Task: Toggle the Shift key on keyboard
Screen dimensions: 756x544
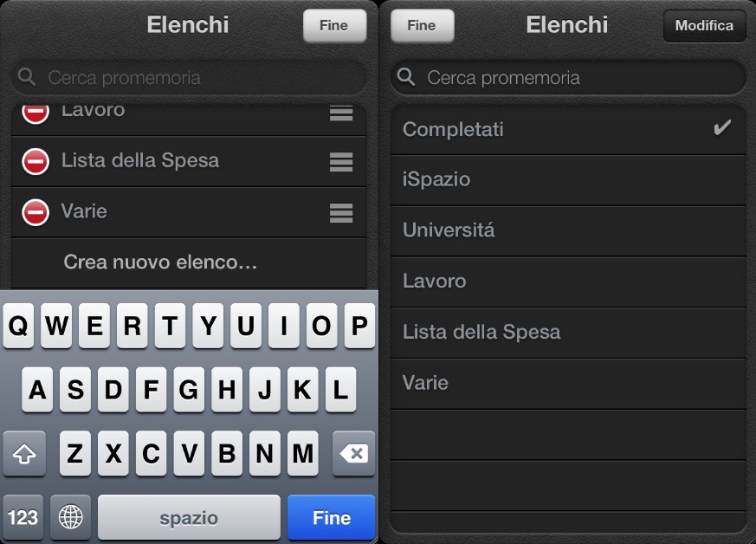Action: coord(24,454)
